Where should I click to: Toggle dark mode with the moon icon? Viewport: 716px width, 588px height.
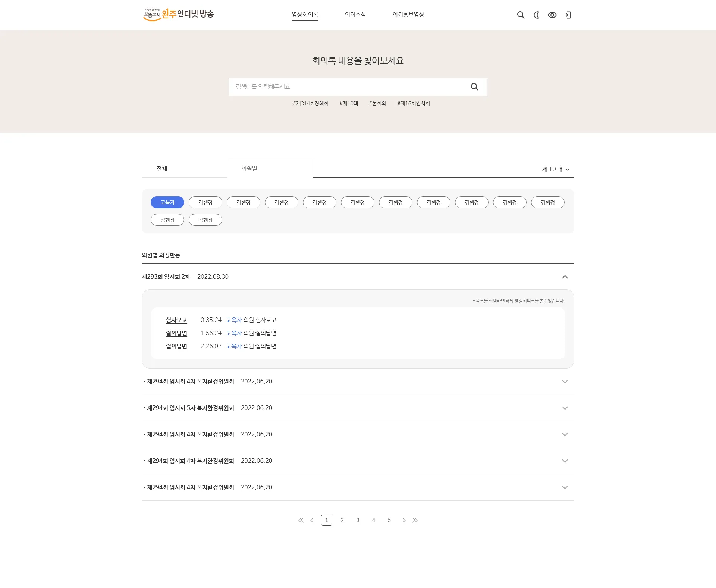[x=537, y=15]
